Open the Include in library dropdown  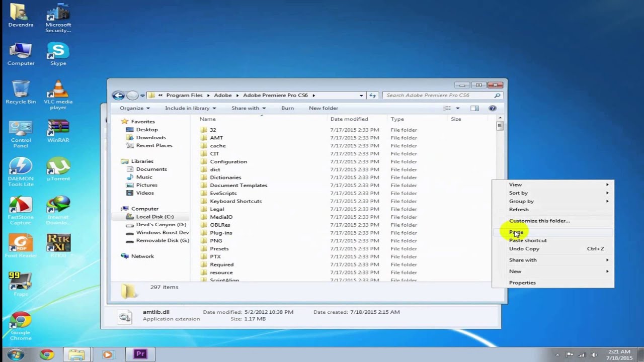click(190, 108)
